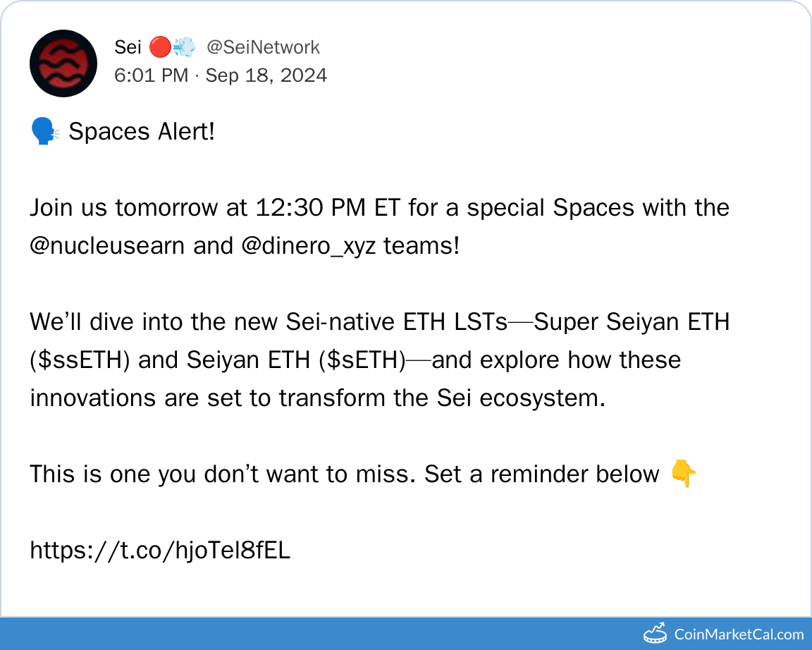Open the @SeiNetwork handle
This screenshot has width=812, height=650.
click(x=263, y=48)
